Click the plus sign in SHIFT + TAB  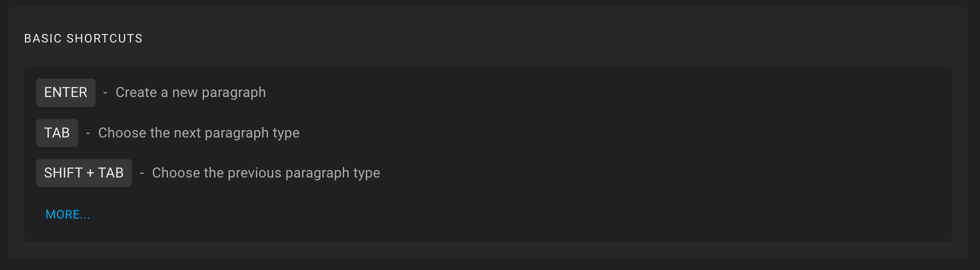90,173
